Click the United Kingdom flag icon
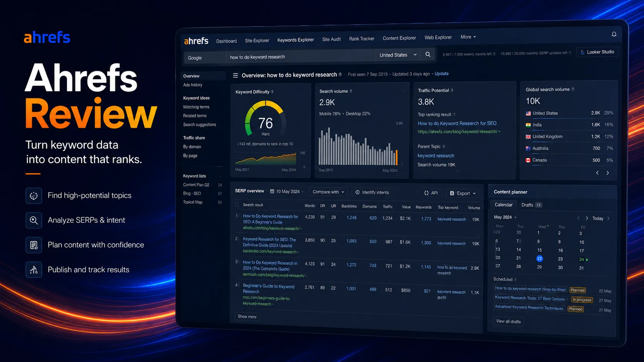 tap(528, 137)
